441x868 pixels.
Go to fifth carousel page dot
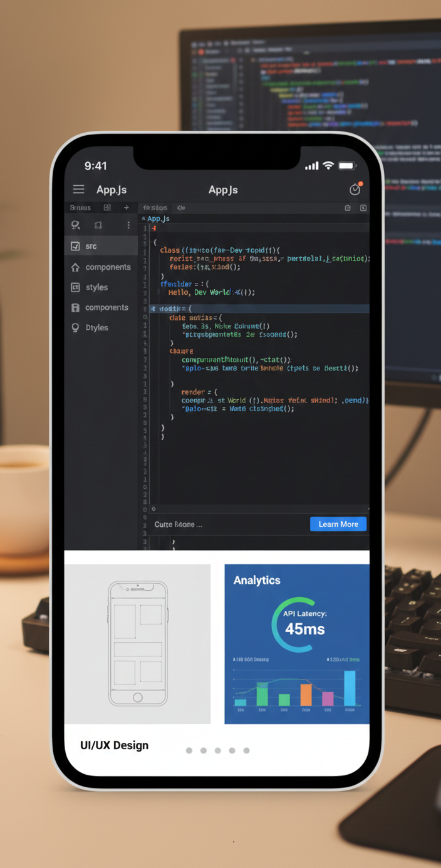coord(247,750)
